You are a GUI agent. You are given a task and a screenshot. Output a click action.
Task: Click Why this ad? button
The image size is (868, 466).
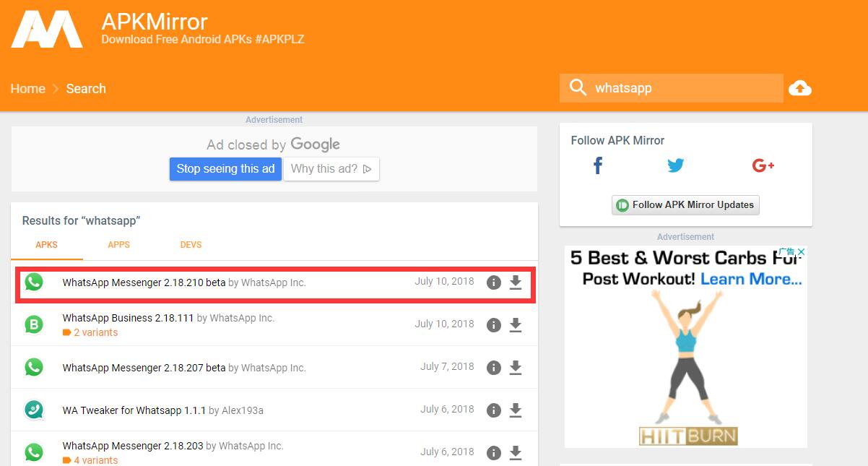click(331, 169)
